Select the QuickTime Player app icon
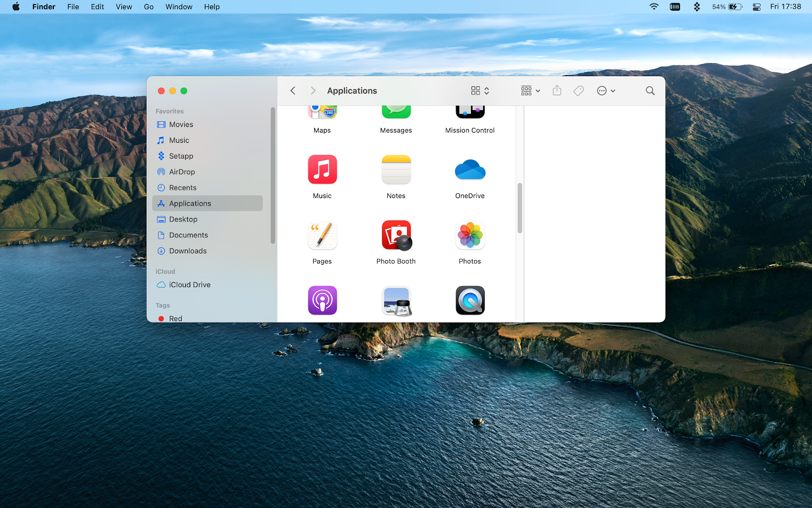Image resolution: width=812 pixels, height=508 pixels. [470, 300]
